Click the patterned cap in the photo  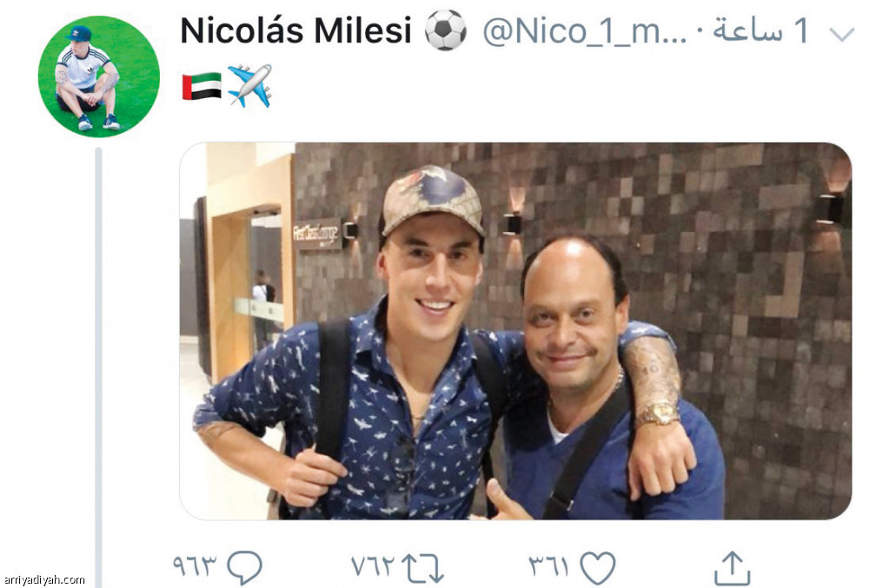point(433,202)
